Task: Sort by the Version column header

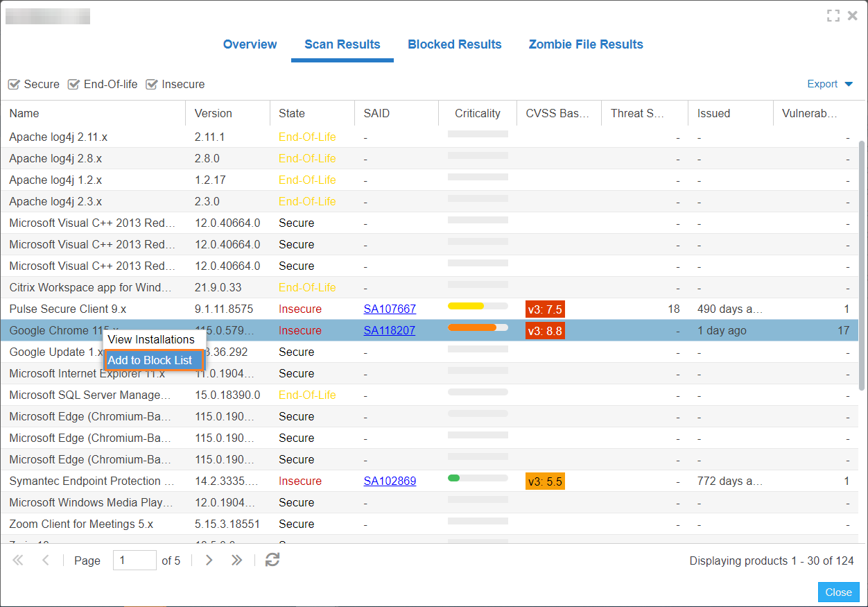Action: (x=228, y=114)
